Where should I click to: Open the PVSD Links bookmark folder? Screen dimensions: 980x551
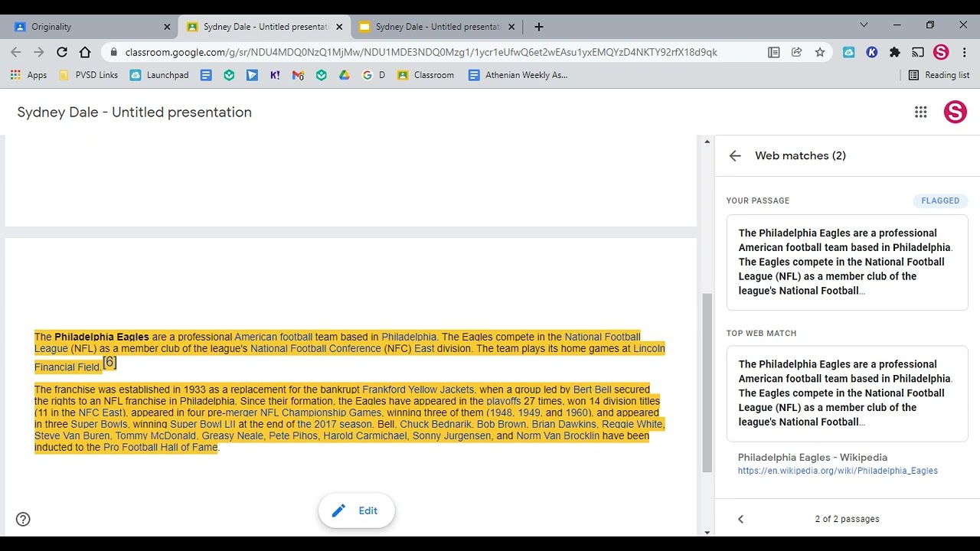(x=89, y=75)
